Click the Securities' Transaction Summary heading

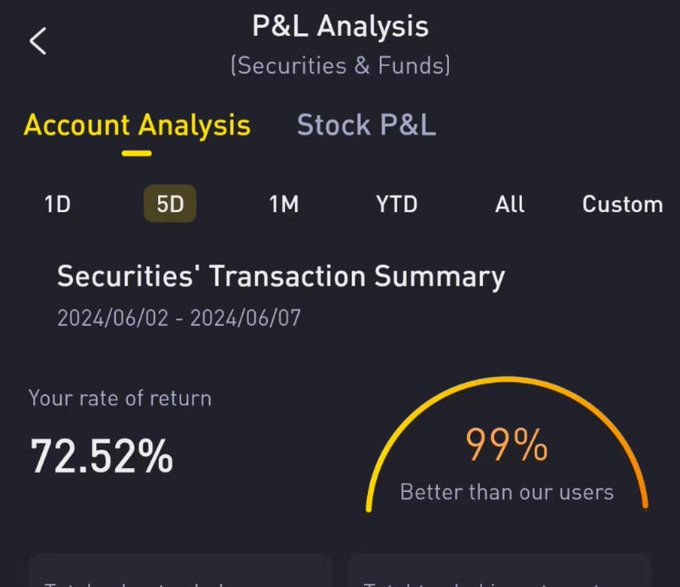click(x=281, y=276)
